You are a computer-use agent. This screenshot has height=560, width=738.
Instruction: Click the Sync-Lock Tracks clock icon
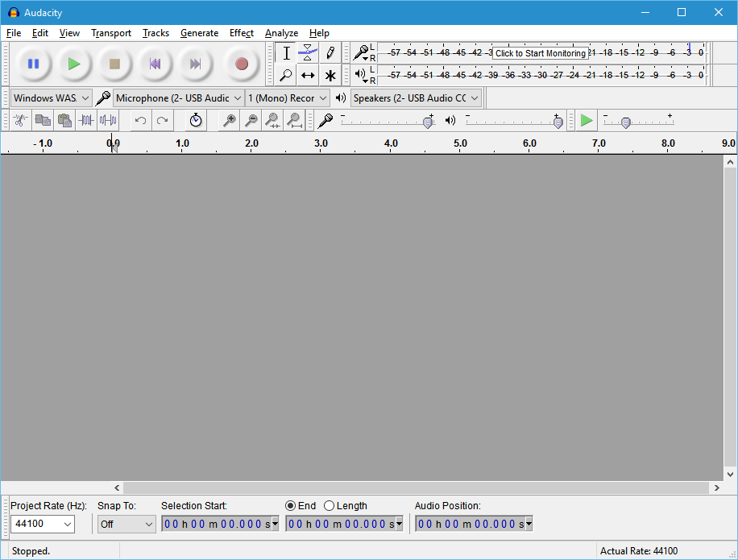pyautogui.click(x=196, y=121)
